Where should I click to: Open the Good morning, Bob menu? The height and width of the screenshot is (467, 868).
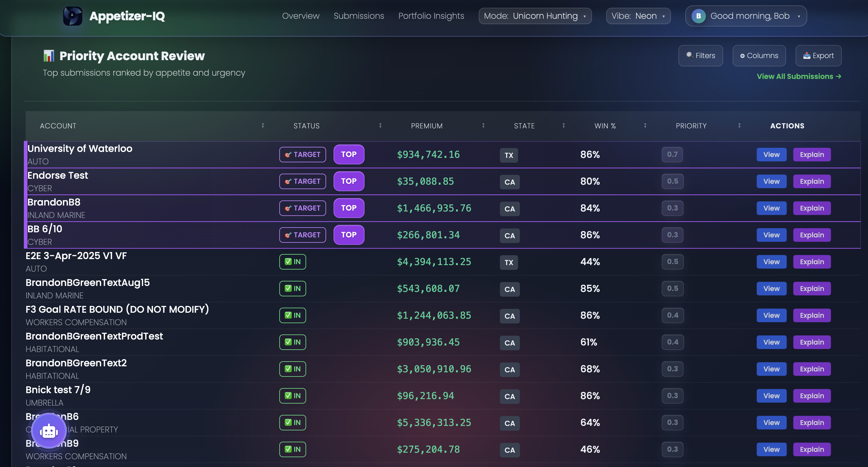point(750,16)
